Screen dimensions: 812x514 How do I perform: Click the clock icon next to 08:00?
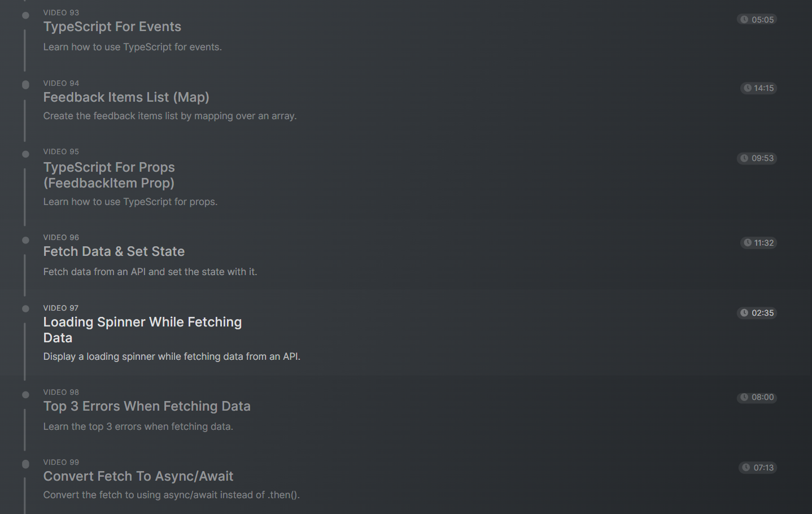pos(744,398)
